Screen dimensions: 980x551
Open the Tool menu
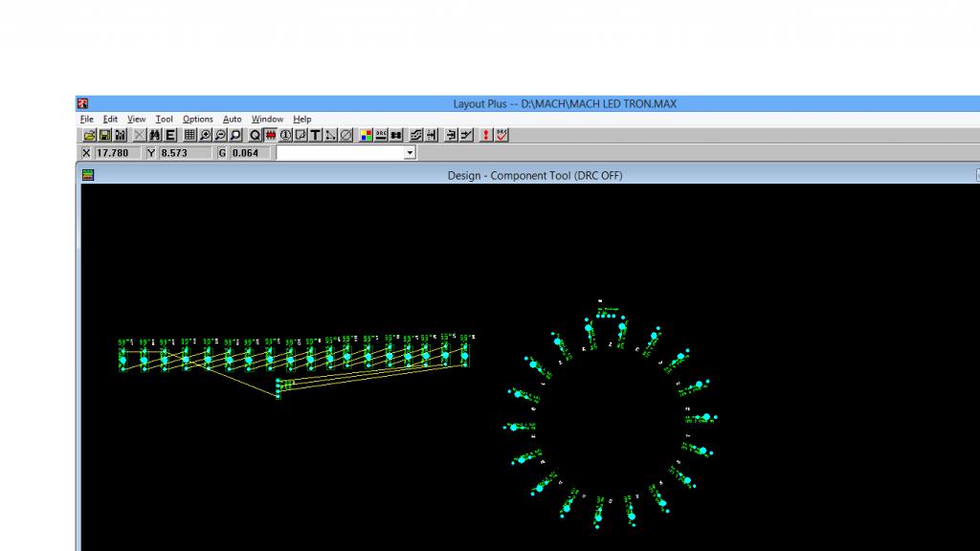[164, 120]
